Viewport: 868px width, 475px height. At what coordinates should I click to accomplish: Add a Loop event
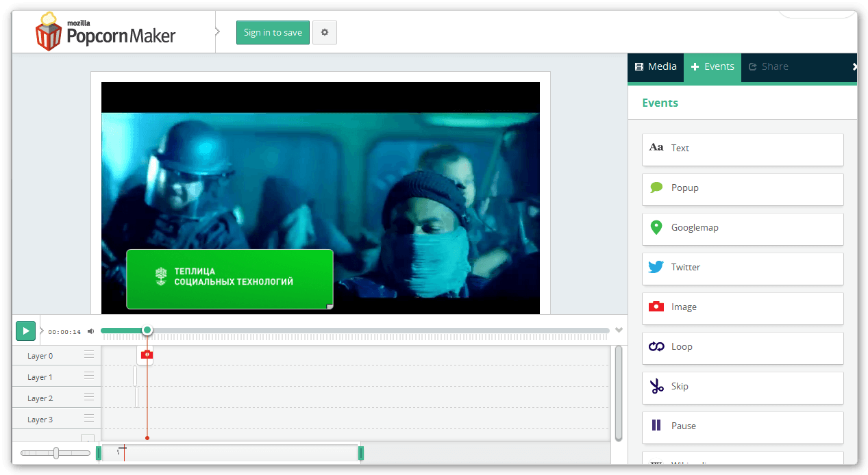pyautogui.click(x=742, y=347)
